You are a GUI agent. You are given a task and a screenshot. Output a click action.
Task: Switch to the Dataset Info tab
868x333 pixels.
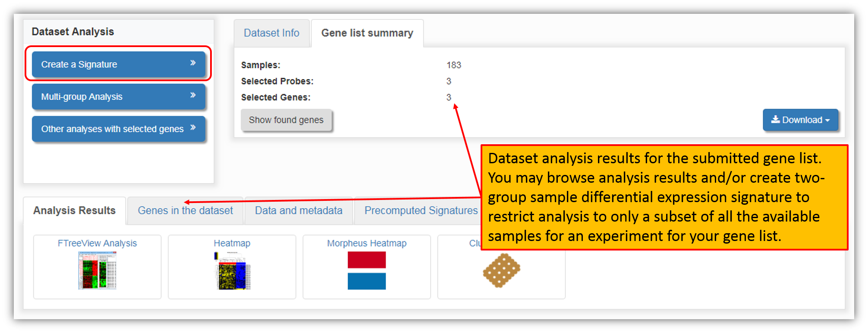tap(271, 33)
